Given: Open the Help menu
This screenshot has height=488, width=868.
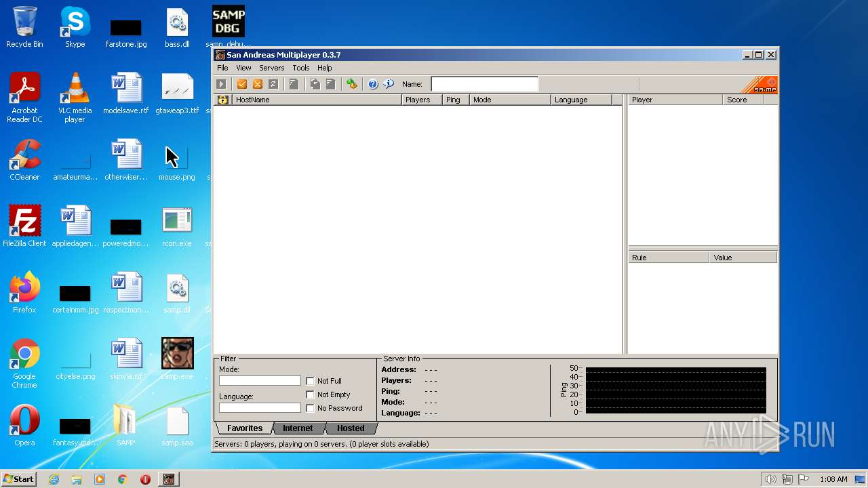Looking at the screenshot, I should tap(324, 68).
